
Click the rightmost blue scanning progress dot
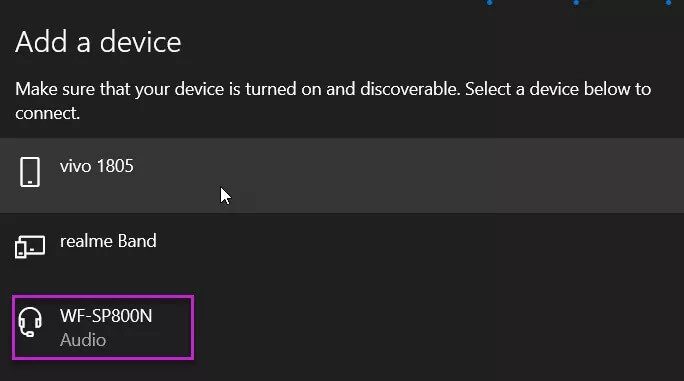668,3
